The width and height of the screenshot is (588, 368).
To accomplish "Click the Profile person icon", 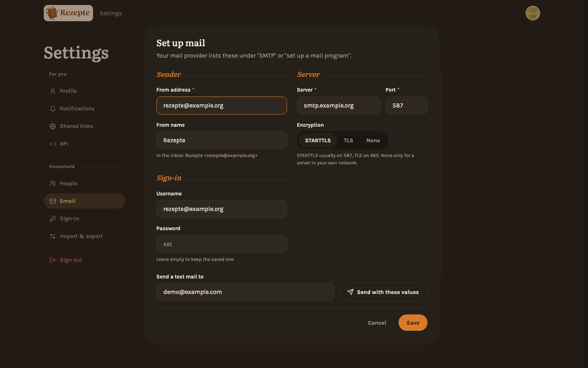I will tap(53, 91).
